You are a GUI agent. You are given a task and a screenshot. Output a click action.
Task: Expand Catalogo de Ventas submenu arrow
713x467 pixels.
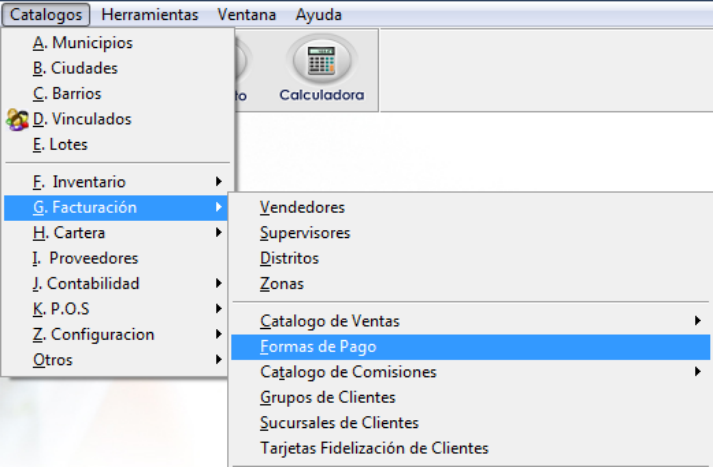tap(698, 321)
